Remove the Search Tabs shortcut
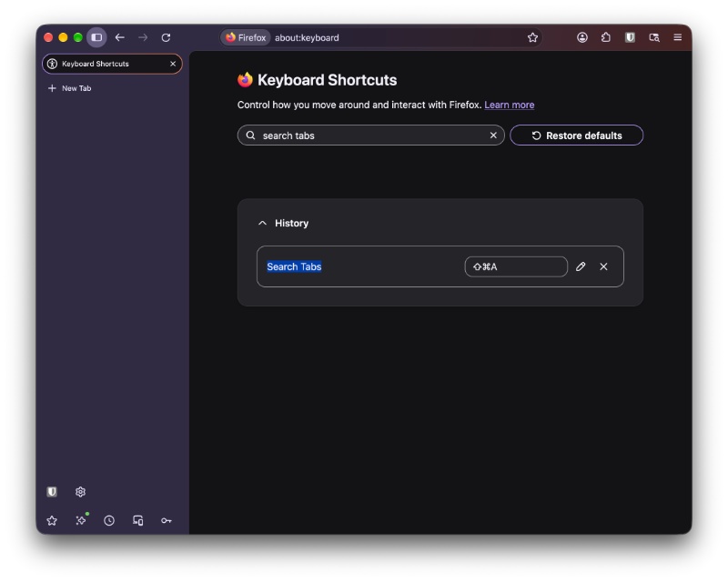The image size is (728, 582). (x=603, y=266)
